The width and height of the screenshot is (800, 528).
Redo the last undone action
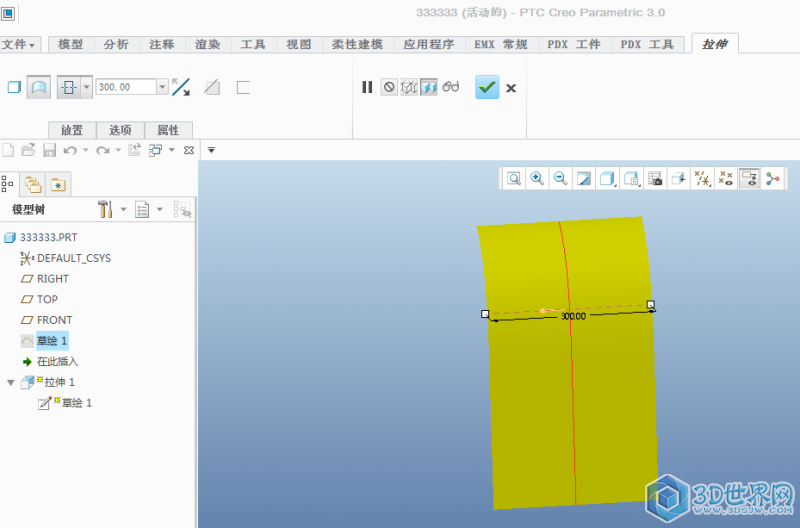pyautogui.click(x=103, y=150)
